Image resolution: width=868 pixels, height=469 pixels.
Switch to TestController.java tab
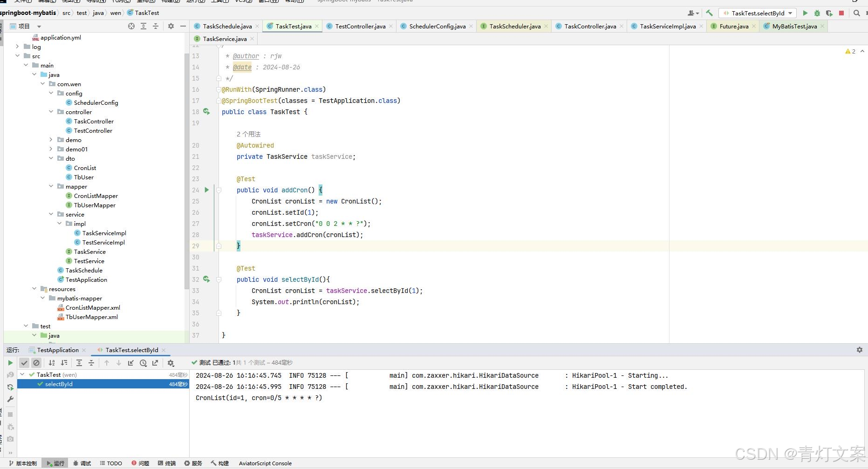coord(360,26)
